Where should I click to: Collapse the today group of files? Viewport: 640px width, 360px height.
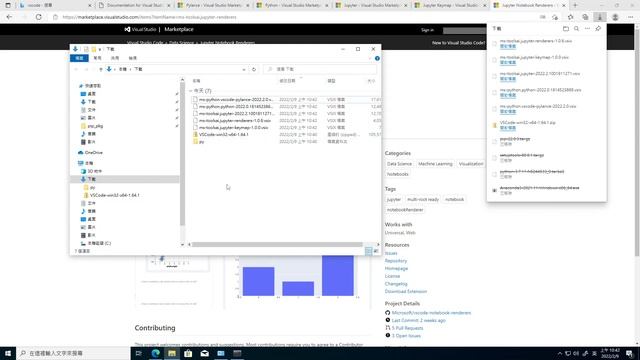(x=191, y=91)
